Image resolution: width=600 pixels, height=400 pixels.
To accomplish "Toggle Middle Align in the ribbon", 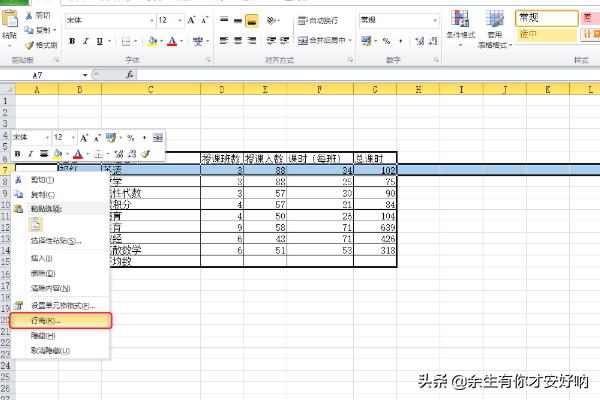I will [238, 20].
